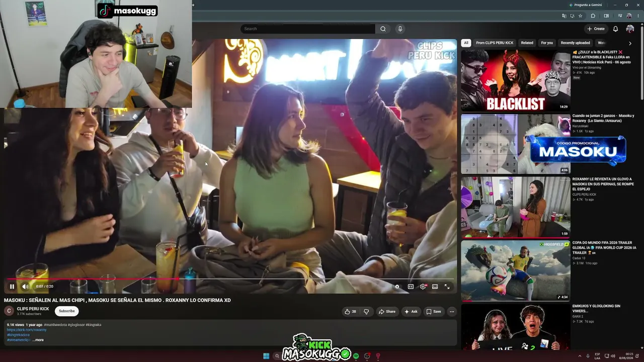
Task: Start voice search with microphone
Action: click(400, 29)
